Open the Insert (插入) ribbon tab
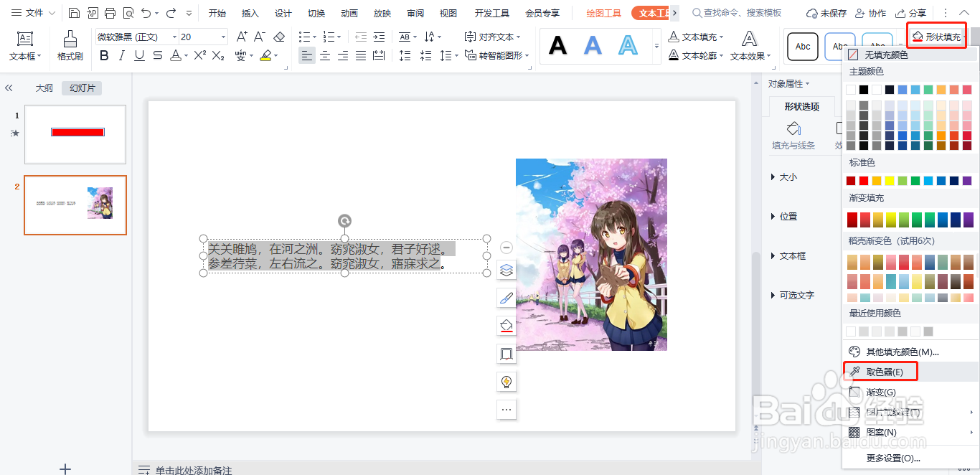This screenshot has height=475, width=980. (250, 13)
